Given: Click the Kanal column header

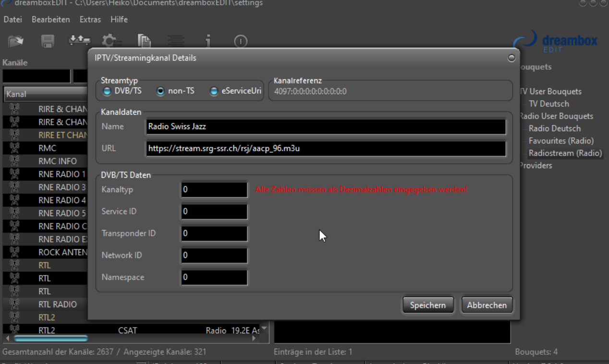Looking at the screenshot, I should pos(46,94).
